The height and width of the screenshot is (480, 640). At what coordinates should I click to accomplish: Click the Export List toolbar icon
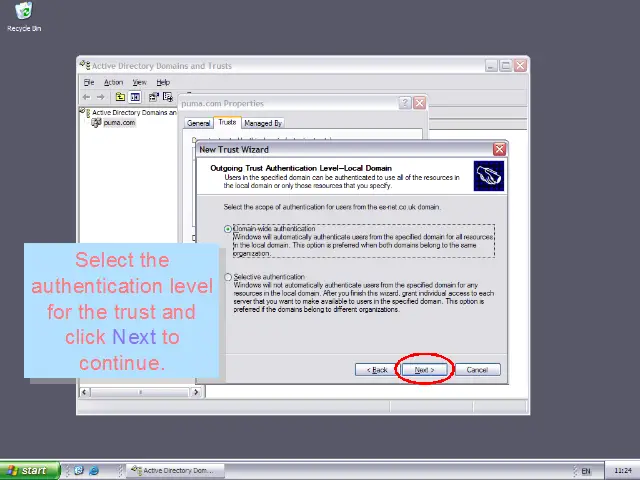coord(168,97)
